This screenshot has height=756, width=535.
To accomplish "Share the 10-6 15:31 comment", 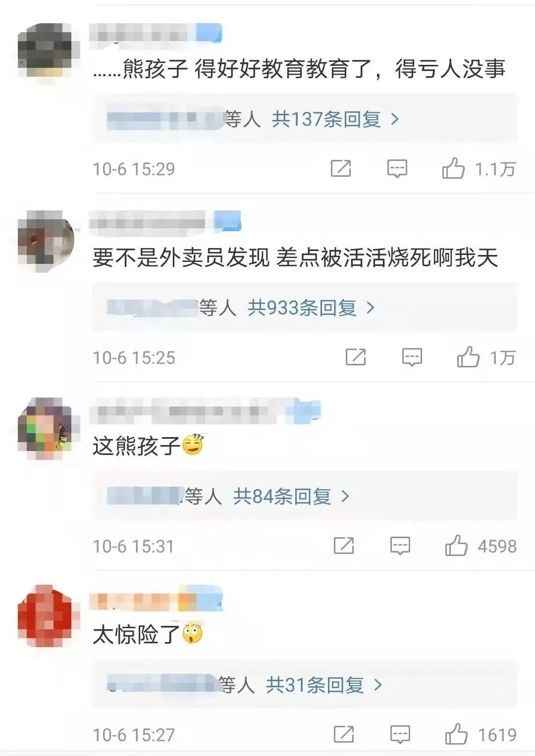I will [344, 546].
